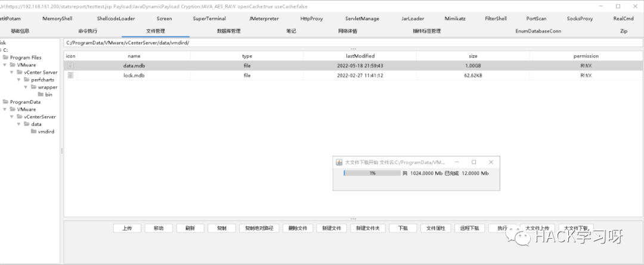This screenshot has height=265, width=644.
Task: Click the file icon of data.mdb
Action: [x=70, y=66]
